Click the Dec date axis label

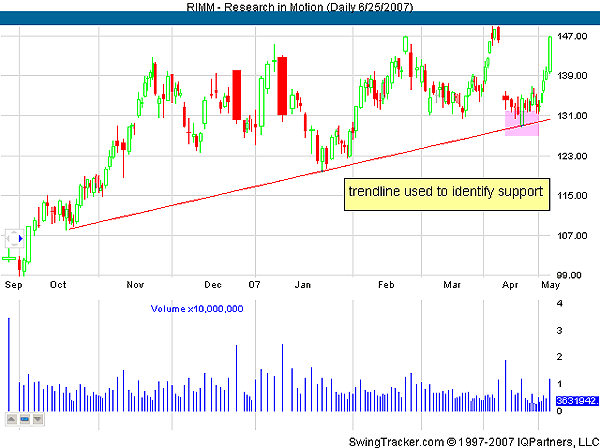[x=213, y=285]
